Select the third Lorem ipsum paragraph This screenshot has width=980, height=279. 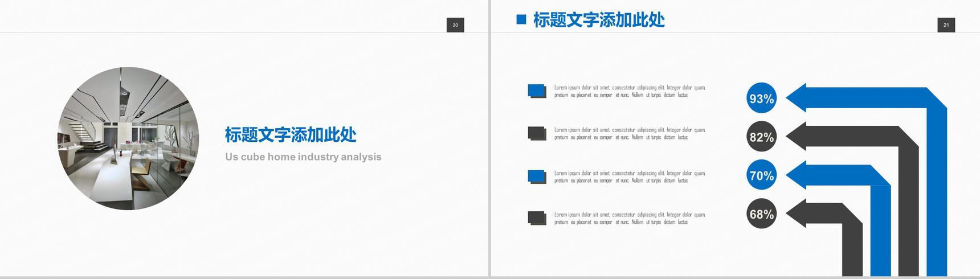tap(630, 177)
